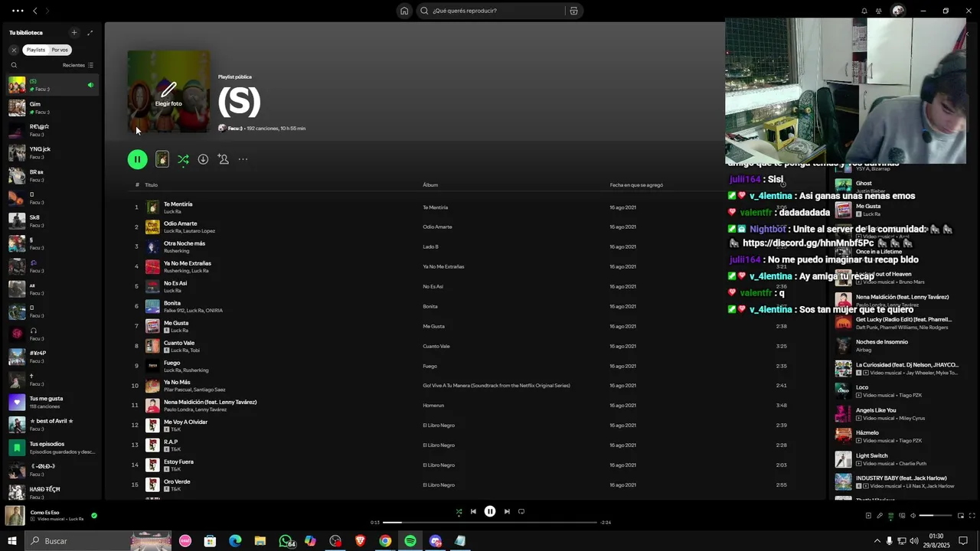Clear library filters with the X
Screen dimensions: 980x551
tap(14, 50)
